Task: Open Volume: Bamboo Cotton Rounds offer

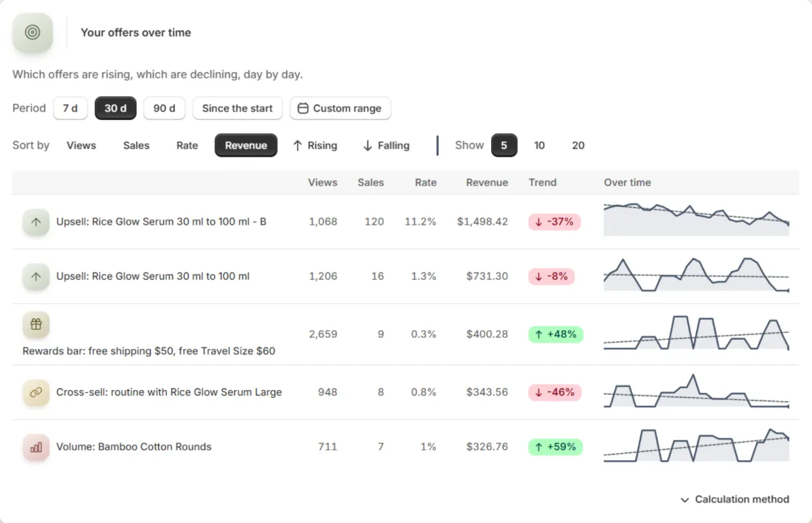Action: tap(134, 446)
